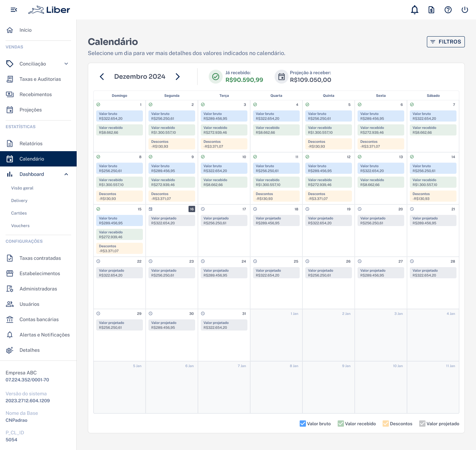Screen dimensions: 476x450
Task: Navigate to Taxas contratadas
Action: pyautogui.click(x=40, y=258)
